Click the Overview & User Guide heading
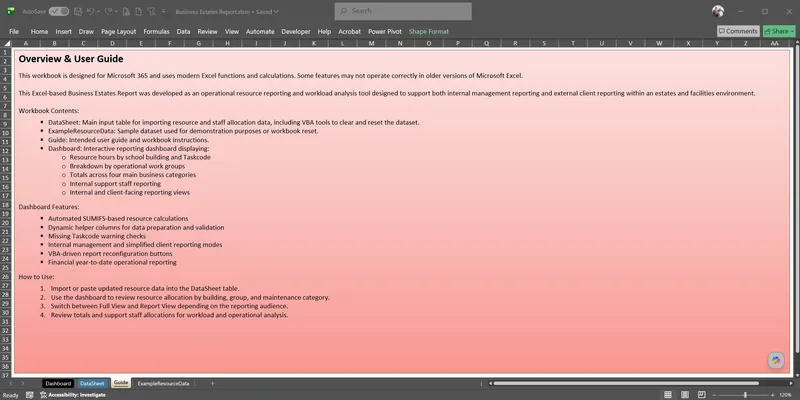 (x=71, y=59)
